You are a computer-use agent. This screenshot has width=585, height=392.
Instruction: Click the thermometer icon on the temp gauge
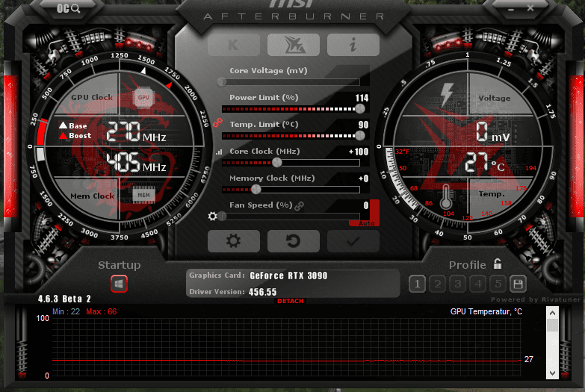(x=446, y=196)
